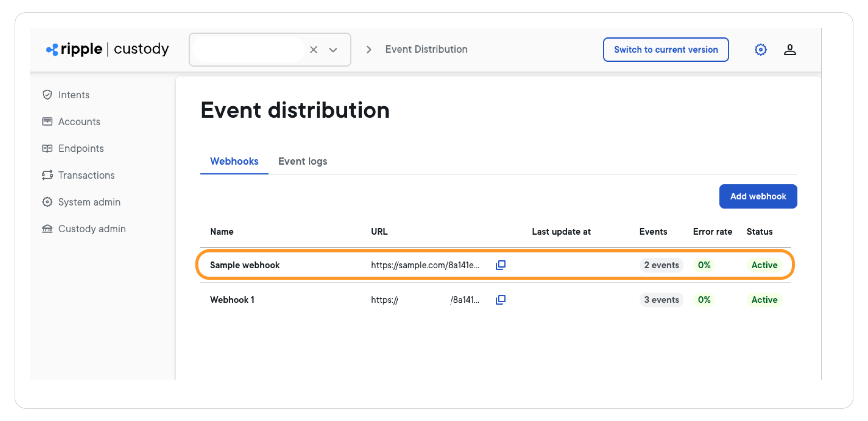Open Custody admin in the sidebar

point(92,229)
